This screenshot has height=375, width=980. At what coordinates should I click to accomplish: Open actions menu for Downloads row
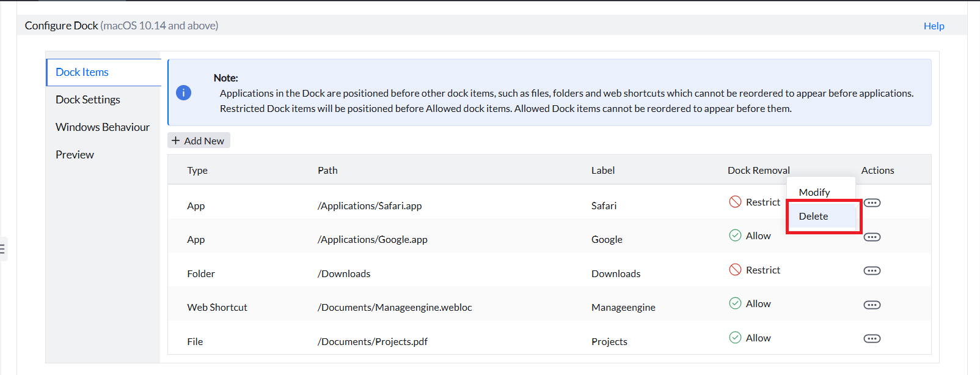(872, 271)
